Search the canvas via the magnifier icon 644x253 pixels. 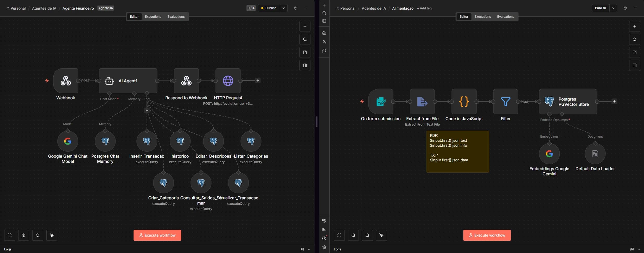click(x=304, y=39)
